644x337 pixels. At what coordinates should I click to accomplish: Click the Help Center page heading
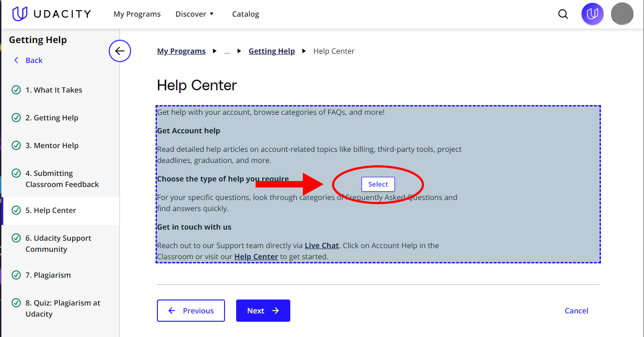(x=197, y=85)
